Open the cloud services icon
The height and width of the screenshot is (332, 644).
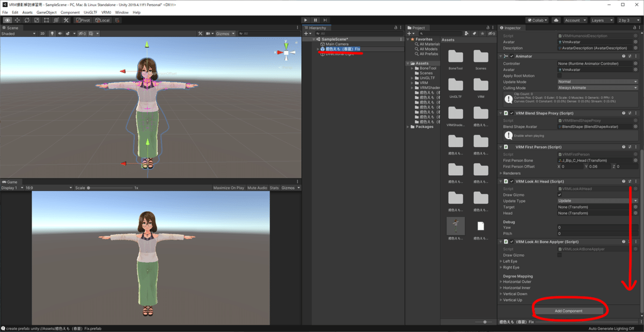click(556, 20)
